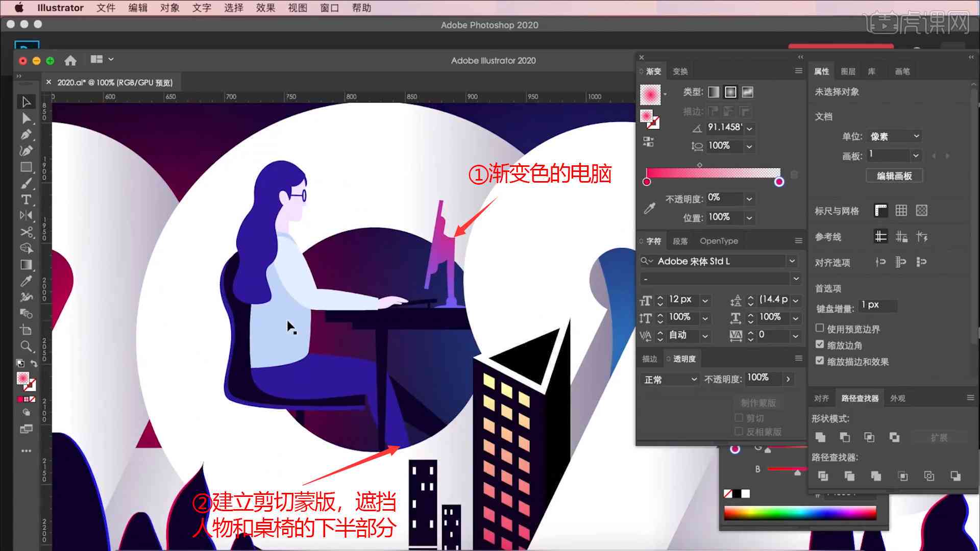
Task: Select the Type tool
Action: [26, 199]
